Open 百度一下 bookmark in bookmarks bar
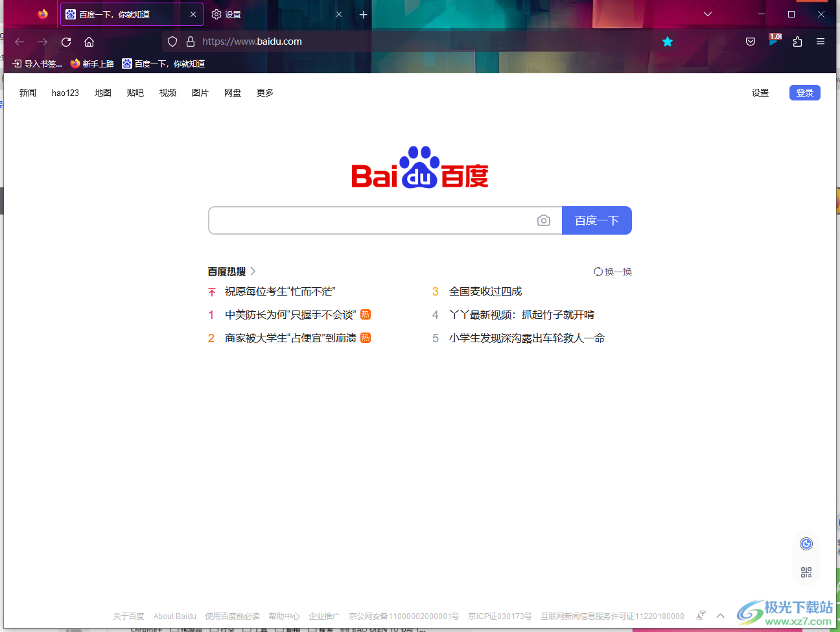 click(163, 64)
